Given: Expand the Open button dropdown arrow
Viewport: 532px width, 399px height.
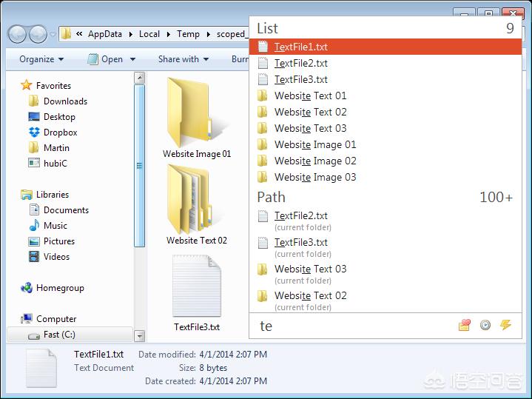Looking at the screenshot, I should pos(132,59).
